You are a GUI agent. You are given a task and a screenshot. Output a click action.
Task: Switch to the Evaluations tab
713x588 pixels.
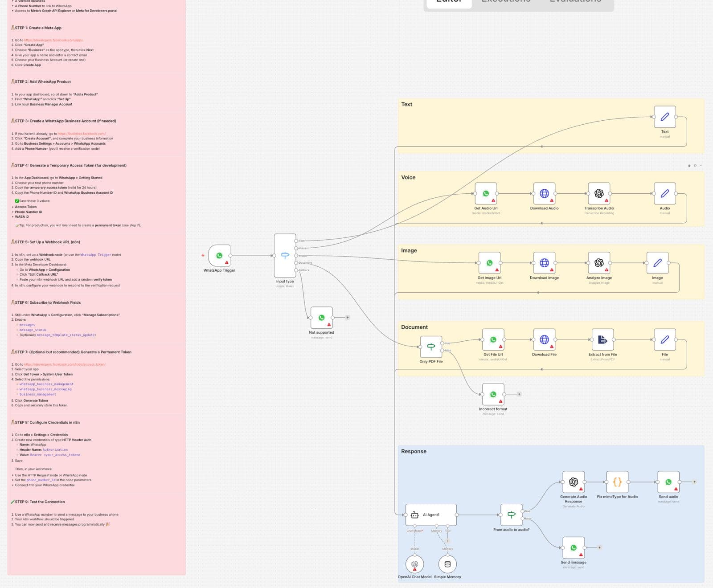pos(575,1)
